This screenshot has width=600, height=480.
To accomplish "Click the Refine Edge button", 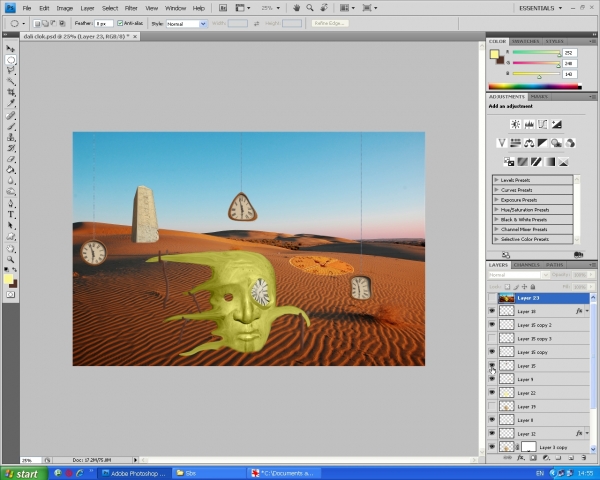I will click(330, 23).
